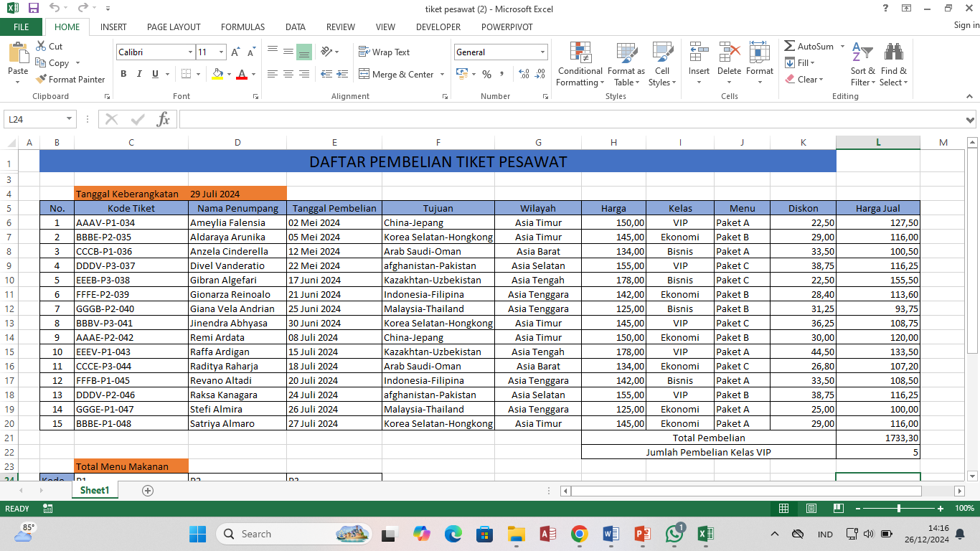Click the Insert Function fx icon
Image resolution: width=980 pixels, height=551 pixels.
(x=164, y=119)
